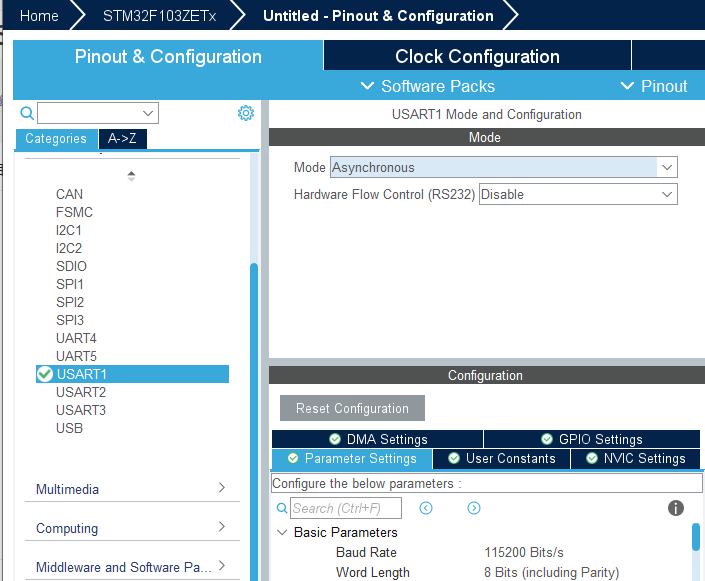Select SPI3 peripheral
Screen dimensions: 705x581
pyautogui.click(x=70, y=320)
